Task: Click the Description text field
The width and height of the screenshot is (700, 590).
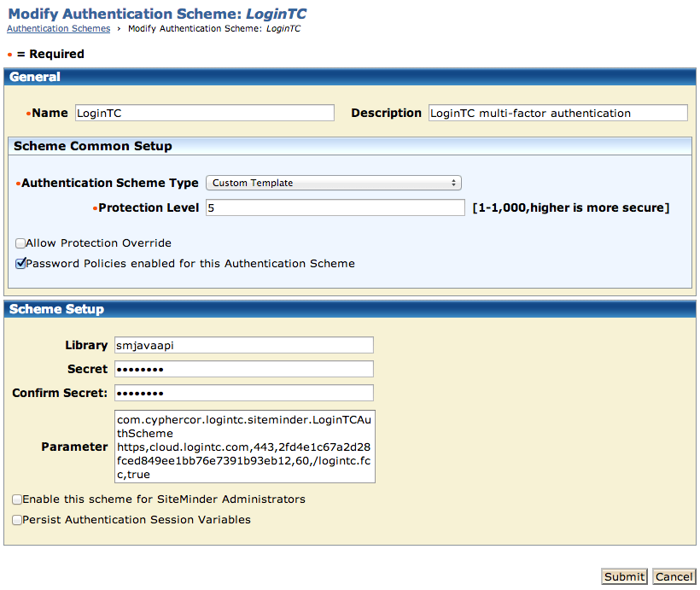Action: (558, 113)
